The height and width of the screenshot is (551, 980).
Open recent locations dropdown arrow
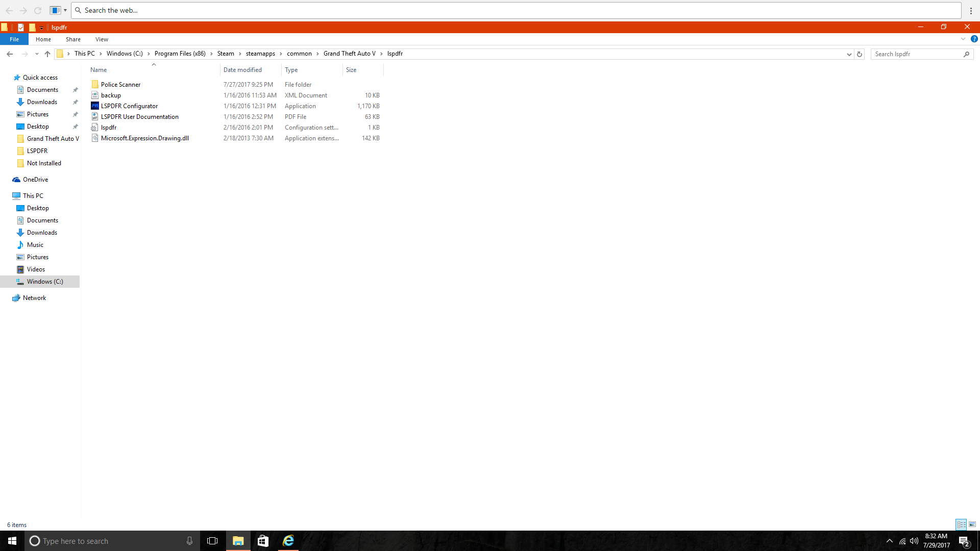point(37,54)
